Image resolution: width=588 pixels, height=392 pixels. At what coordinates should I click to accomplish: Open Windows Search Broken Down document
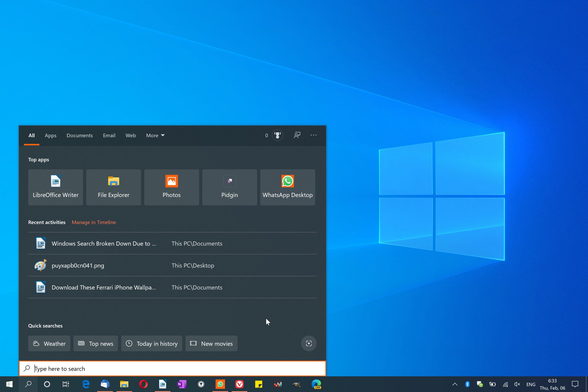click(x=172, y=243)
